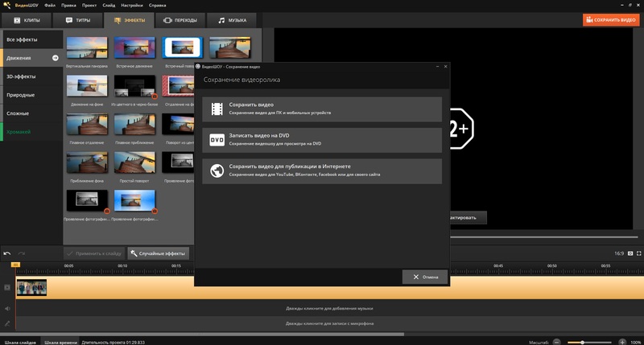Click the video track icon on timeline
This screenshot has width=644, height=345.
pyautogui.click(x=7, y=287)
